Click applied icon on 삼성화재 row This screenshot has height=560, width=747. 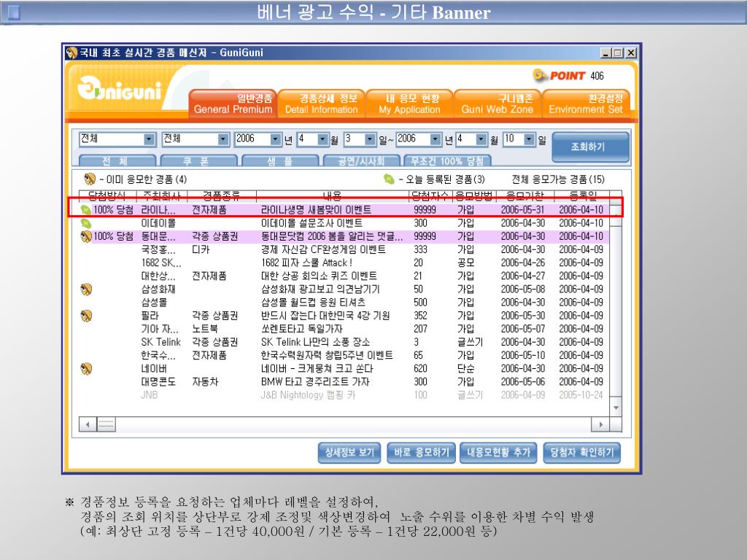pos(86,289)
